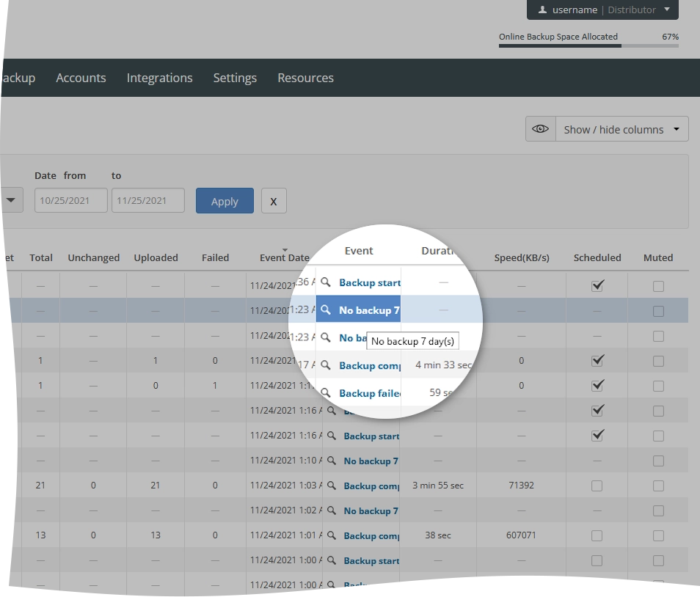This screenshot has width=700, height=597.
Task: Check Scheduled in the 38 sec backup row
Action: click(597, 535)
